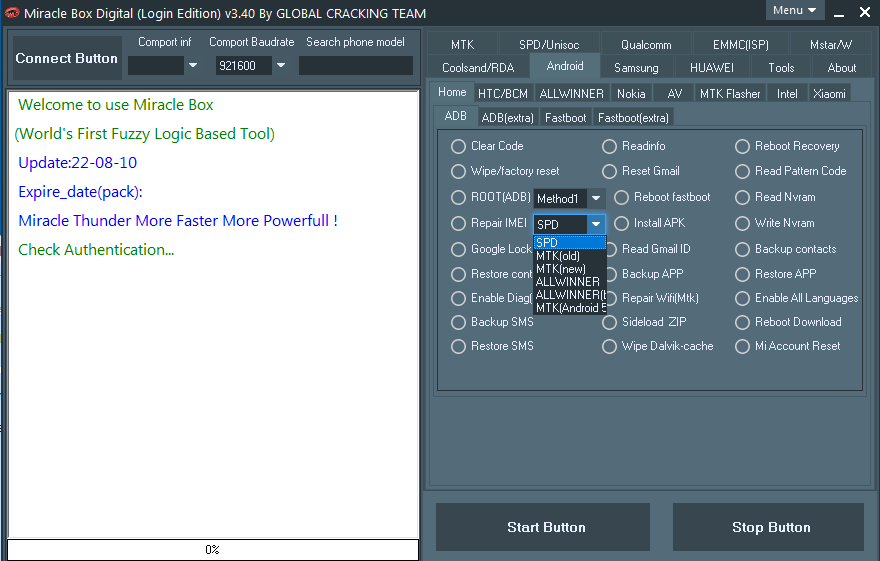Switch to the EMMC(ISP) tab
Screen dimensions: 880x561
(741, 44)
